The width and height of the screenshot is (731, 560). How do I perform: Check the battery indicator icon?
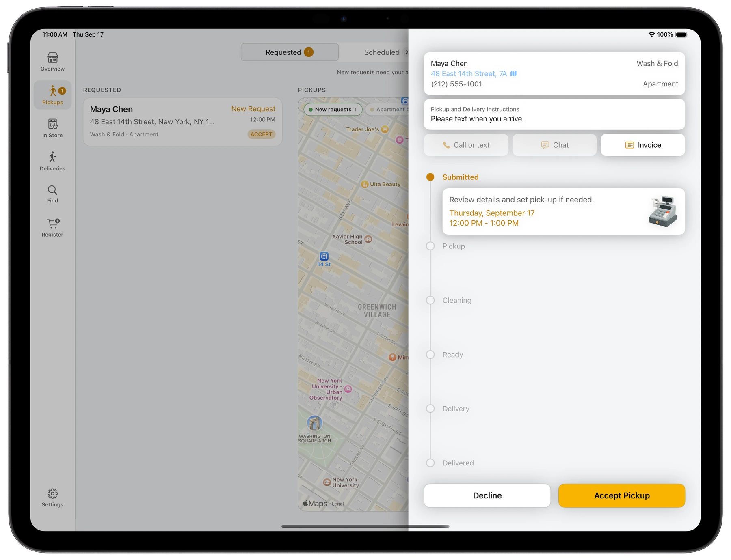point(681,34)
